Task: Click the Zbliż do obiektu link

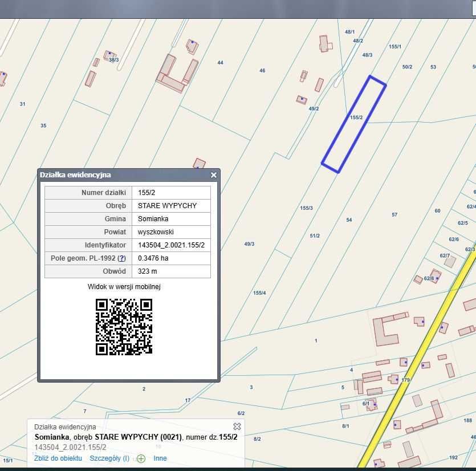Action: (x=58, y=458)
